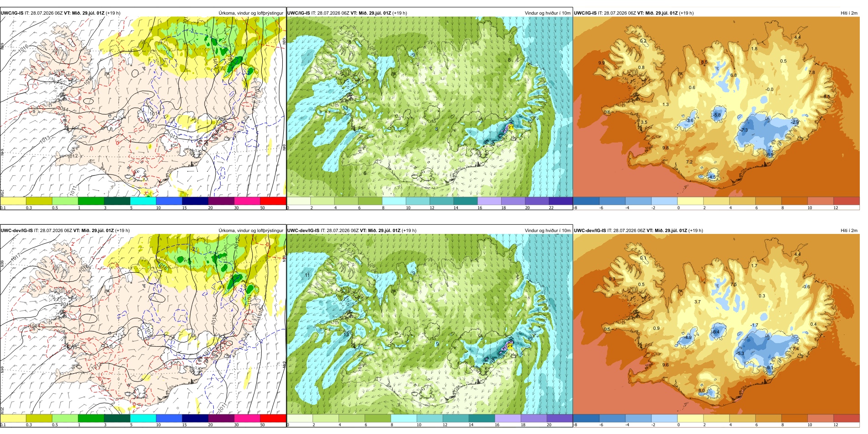Select the yellow 29 gust marker on the UWC-dev wind map
Image resolution: width=868 pixels, height=434 pixels.
510,346
